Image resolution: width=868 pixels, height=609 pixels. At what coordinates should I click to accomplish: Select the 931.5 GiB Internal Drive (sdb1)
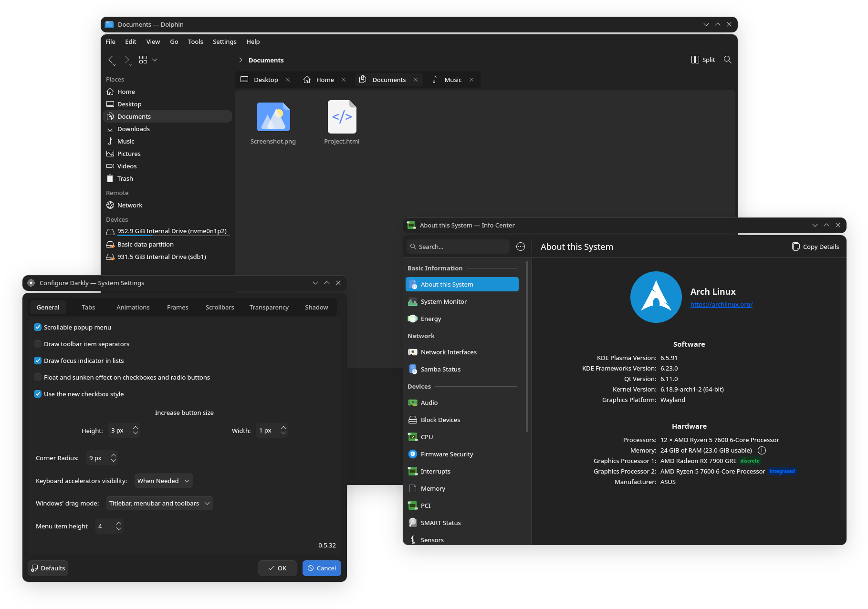[167, 257]
